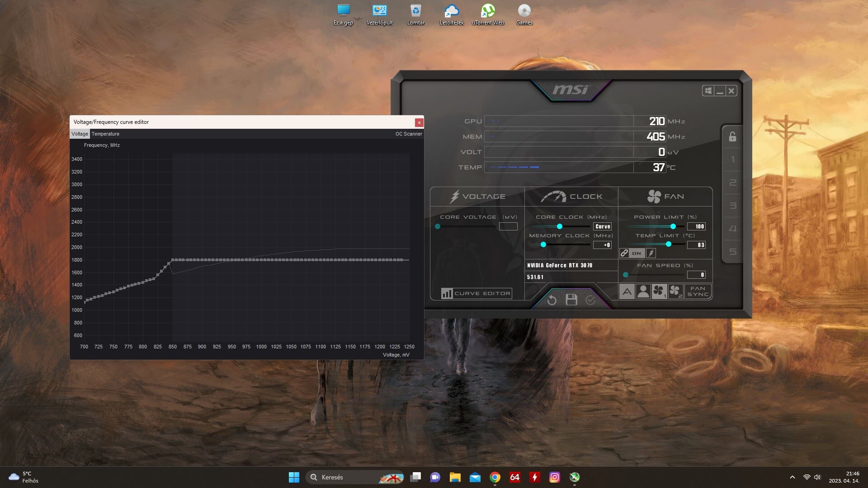
Task: Click the Apply checkmark icon
Action: (x=590, y=300)
